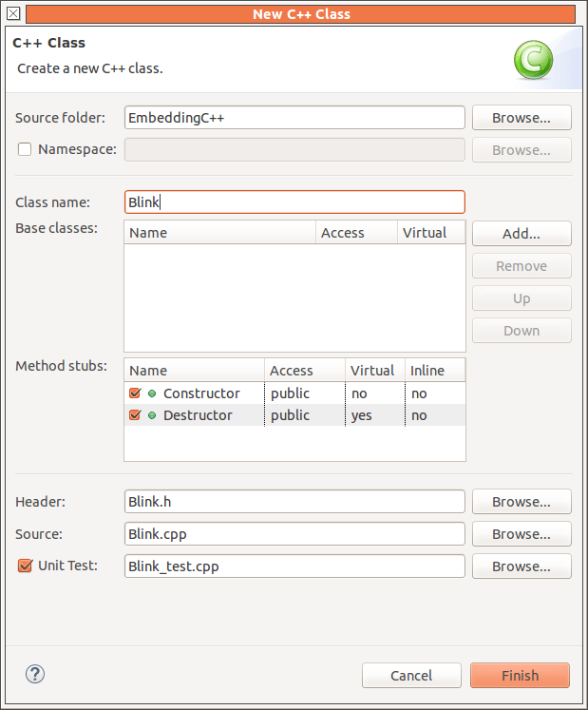Change Destructor inline 'no' cell
Image resolution: width=588 pixels, height=710 pixels.
419,415
